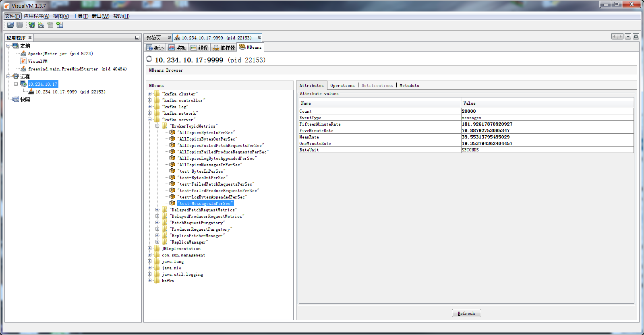Open the 工具(T) menu

[81, 16]
